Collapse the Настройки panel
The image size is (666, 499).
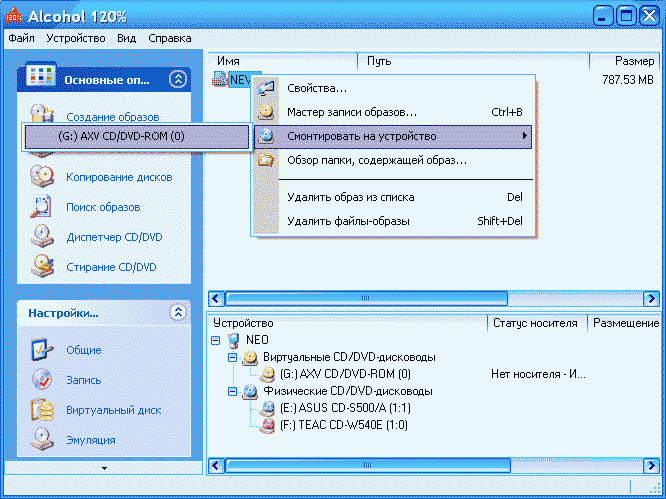pyautogui.click(x=178, y=313)
